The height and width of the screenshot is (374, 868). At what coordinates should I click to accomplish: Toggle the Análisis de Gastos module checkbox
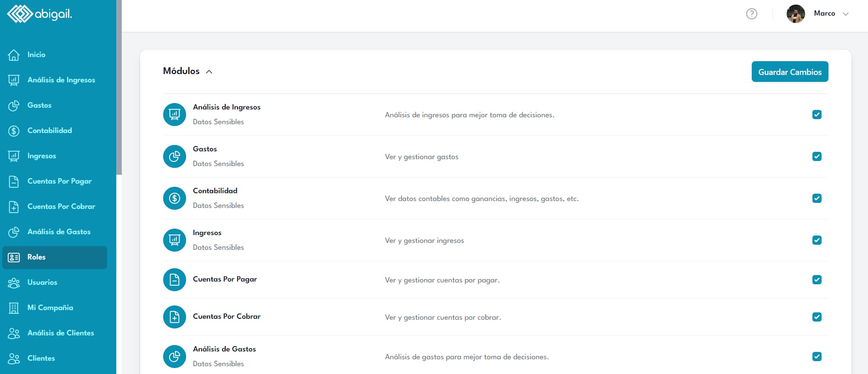click(817, 357)
